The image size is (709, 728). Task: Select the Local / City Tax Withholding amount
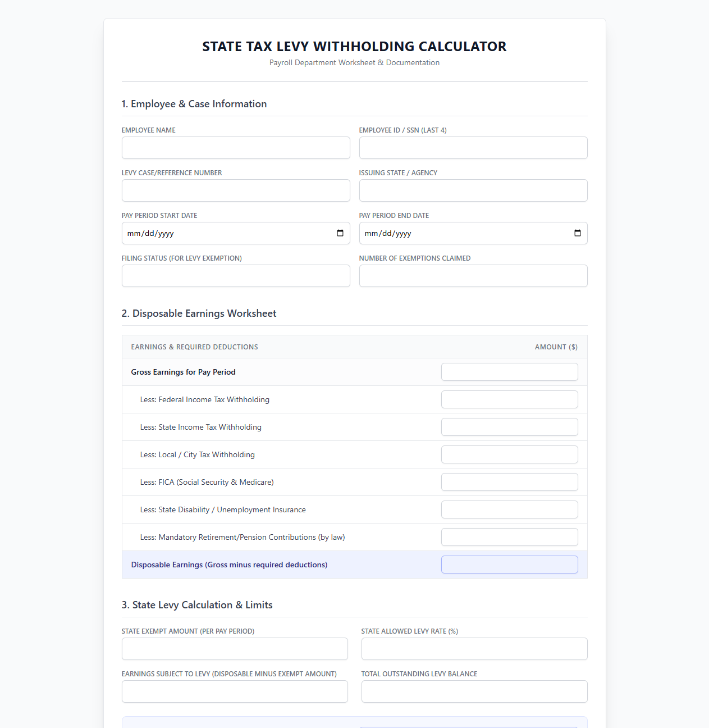click(x=510, y=454)
